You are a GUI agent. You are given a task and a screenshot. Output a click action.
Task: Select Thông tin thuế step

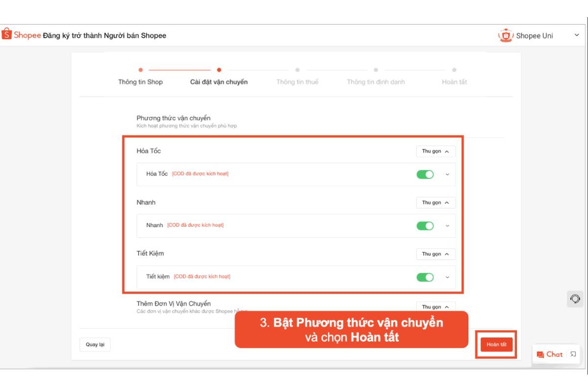click(297, 82)
